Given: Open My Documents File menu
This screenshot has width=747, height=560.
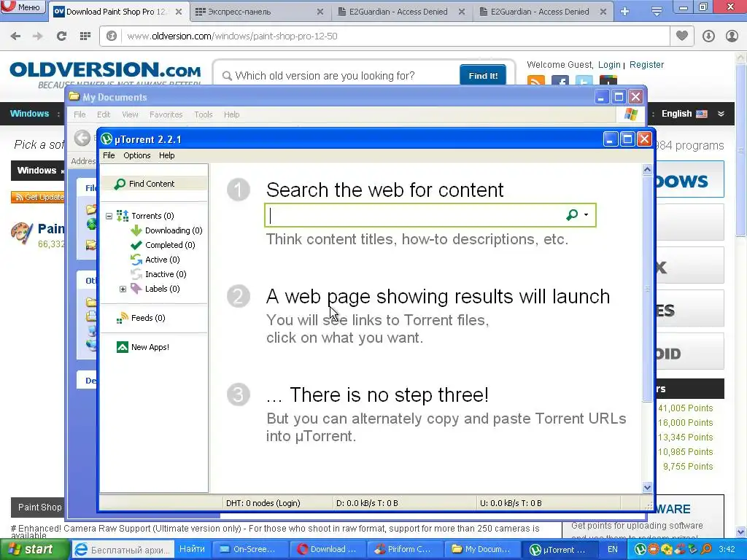Looking at the screenshot, I should click(x=80, y=114).
